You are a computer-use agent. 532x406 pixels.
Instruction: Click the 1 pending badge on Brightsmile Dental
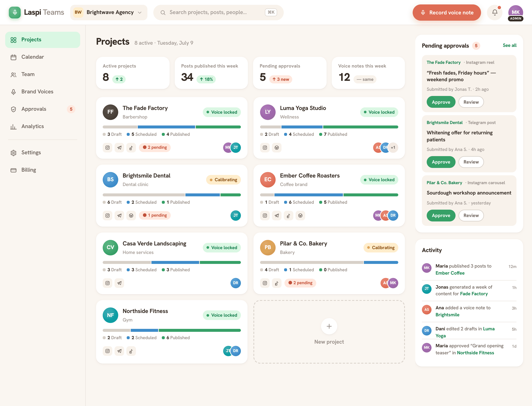[x=155, y=215]
